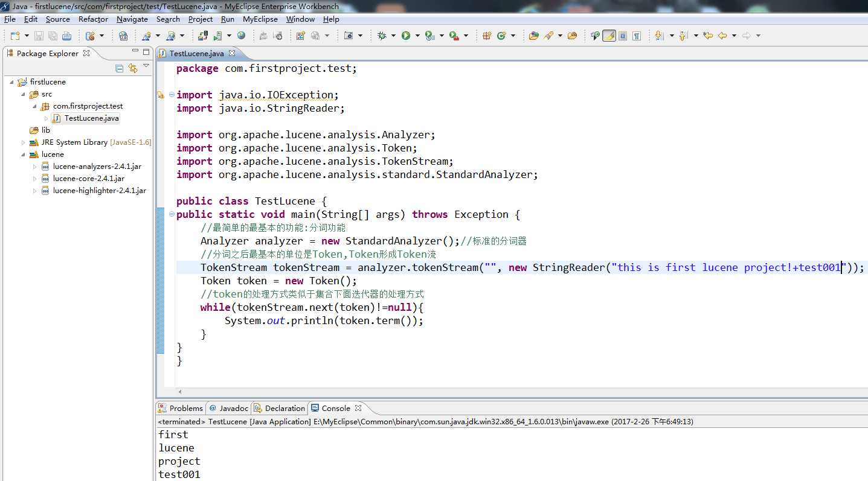Click the editor horizontal scrollbar left arrow
The image size is (868, 481).
(180, 392)
